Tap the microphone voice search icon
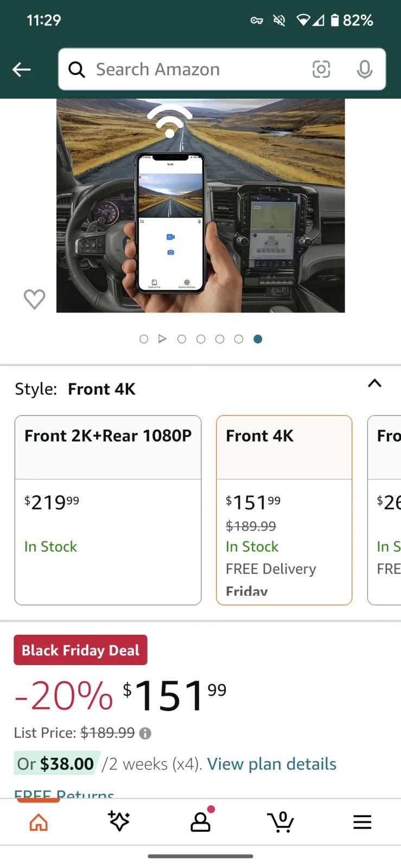 click(365, 69)
